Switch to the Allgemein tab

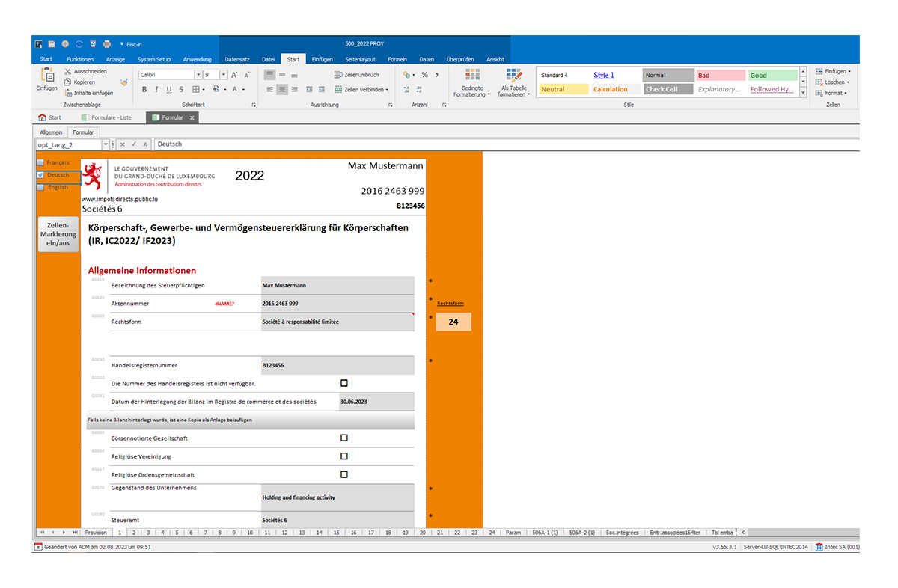click(x=51, y=132)
